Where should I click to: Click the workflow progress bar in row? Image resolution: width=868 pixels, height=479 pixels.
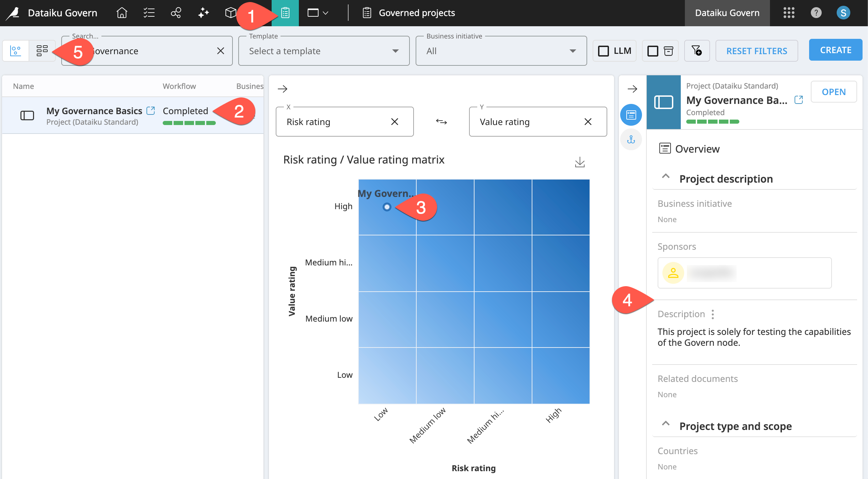[x=189, y=123]
